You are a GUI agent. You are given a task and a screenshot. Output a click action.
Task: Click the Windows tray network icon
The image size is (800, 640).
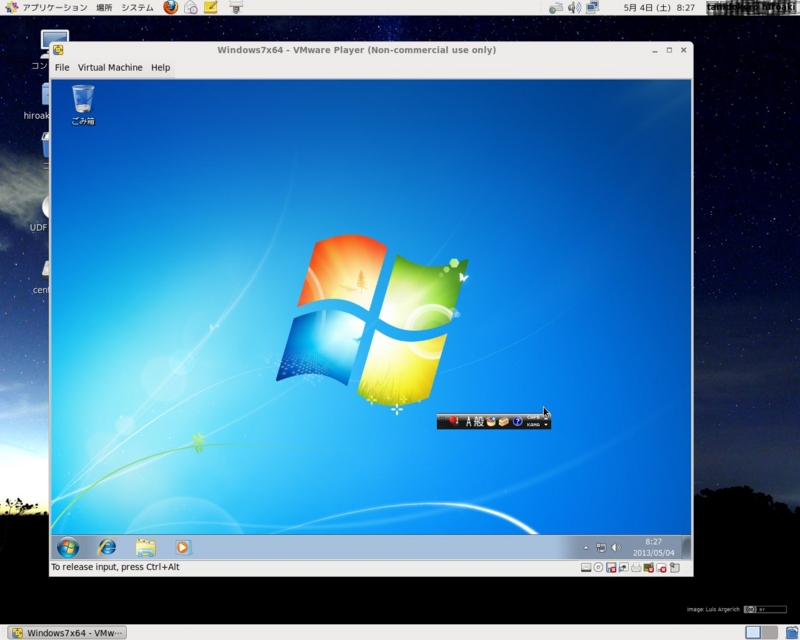point(601,548)
